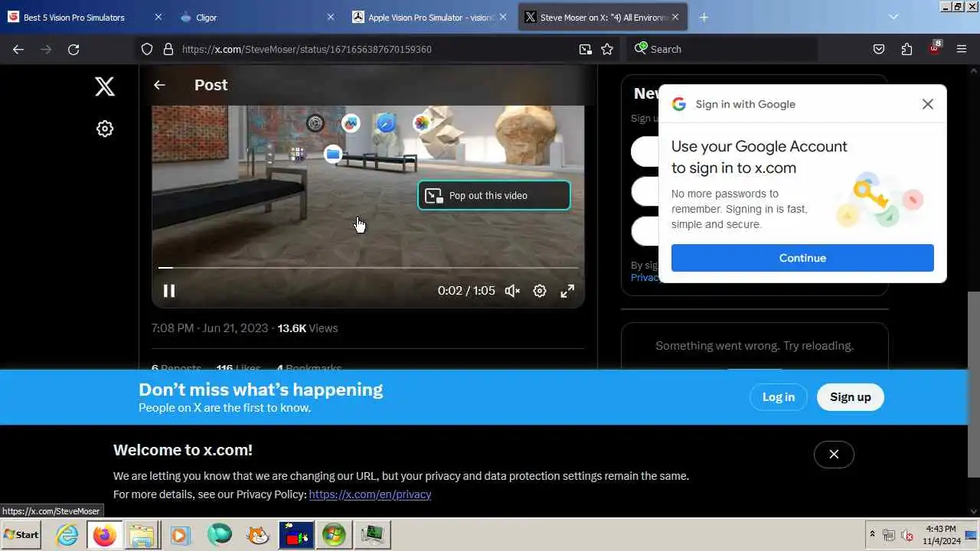Open the extensions puzzle icon
980x551 pixels.
pos(906,49)
